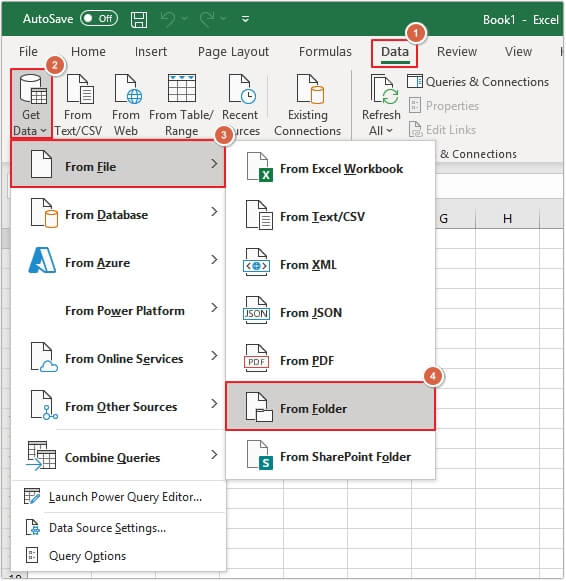Click the Save floppy disk icon
Screen dimensions: 566x581
pos(139,19)
